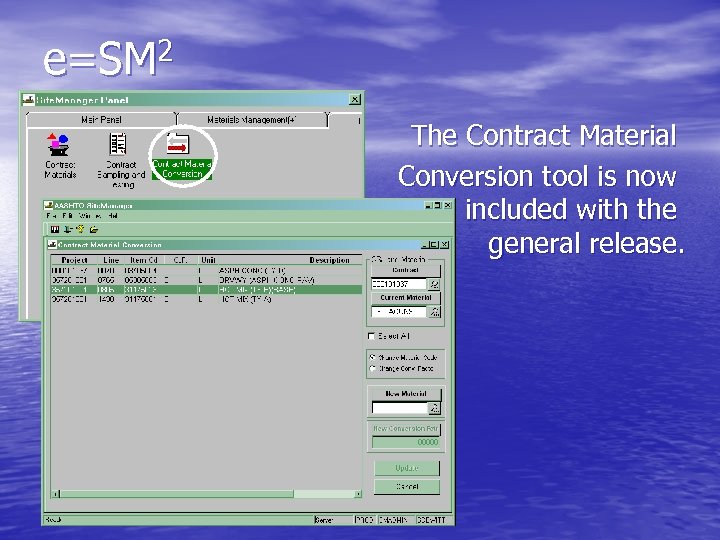Click the horizontal scrollbar thumb in list
The height and width of the screenshot is (540, 720).
click(x=177, y=494)
